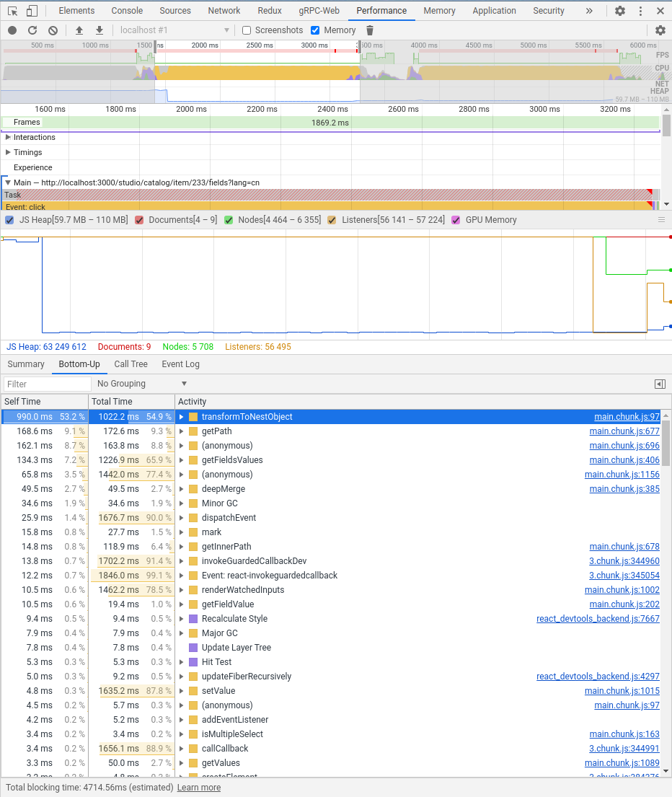Expand the Interactions track
The height and width of the screenshot is (797, 672).
pos(8,137)
